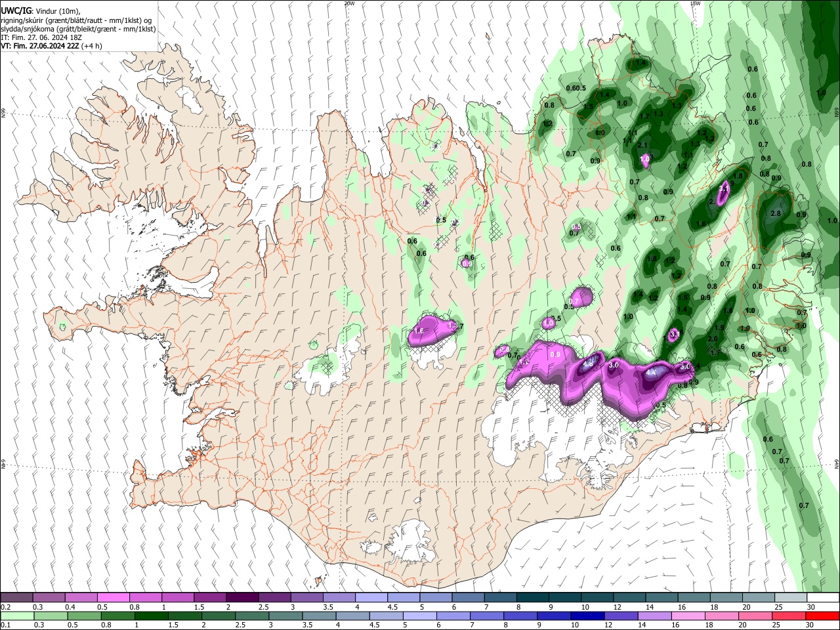Click the '2.1' precipitation value on the map
Viewport: 840px width, 630px height.
642,146
